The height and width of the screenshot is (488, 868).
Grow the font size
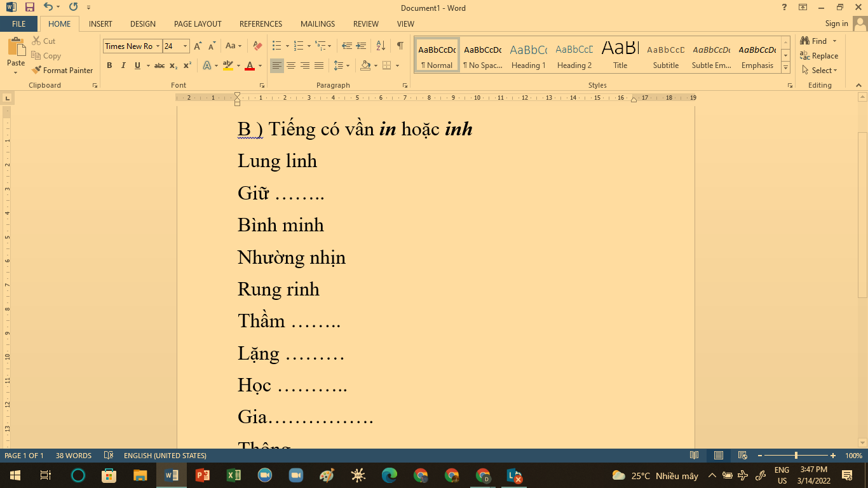[198, 46]
